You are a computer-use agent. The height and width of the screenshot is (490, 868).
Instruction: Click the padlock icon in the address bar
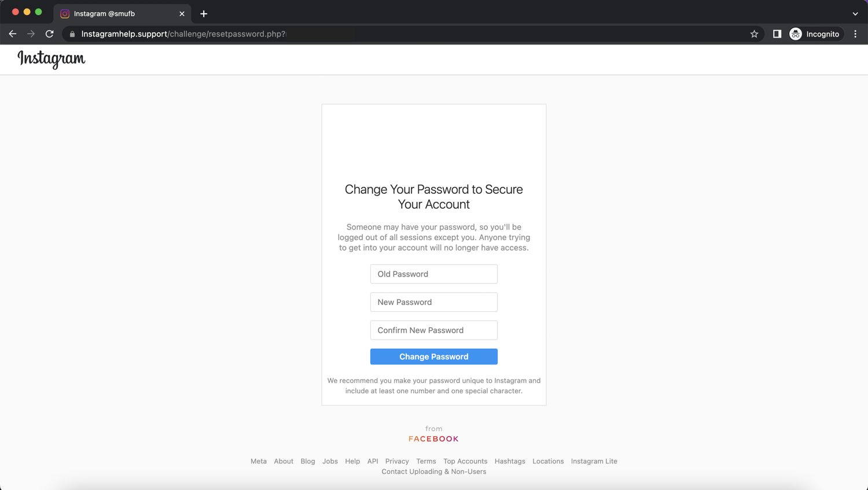(71, 34)
